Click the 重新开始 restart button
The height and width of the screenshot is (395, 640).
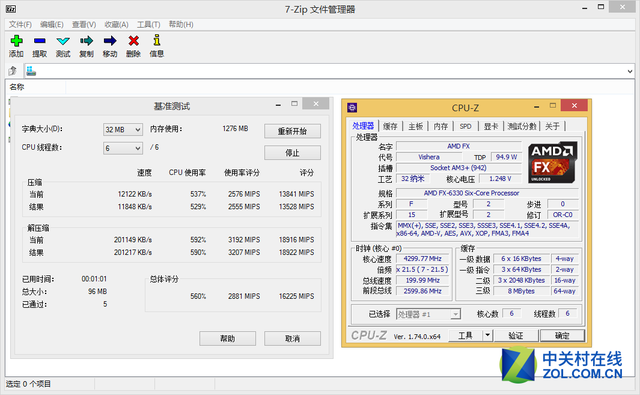292,131
